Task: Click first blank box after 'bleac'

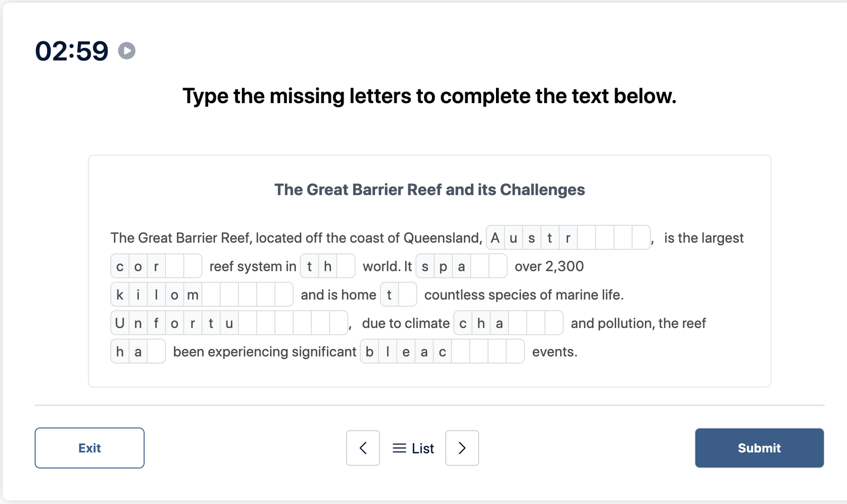Action: (x=461, y=352)
